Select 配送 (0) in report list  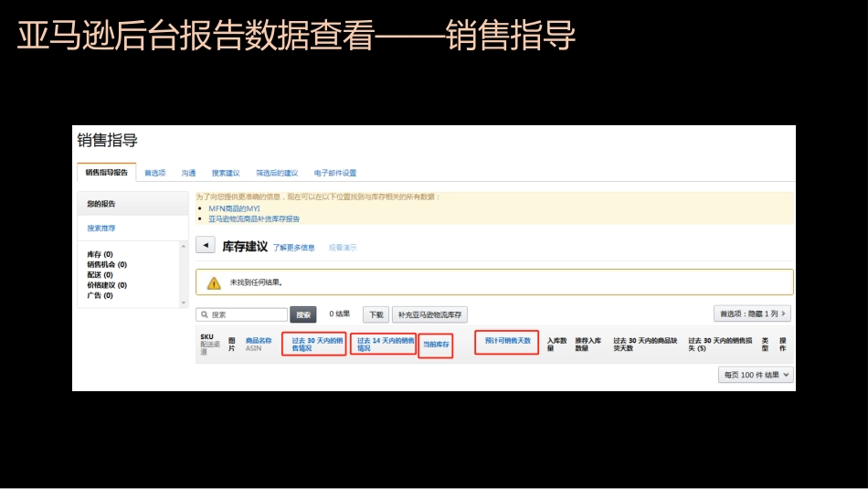(100, 275)
